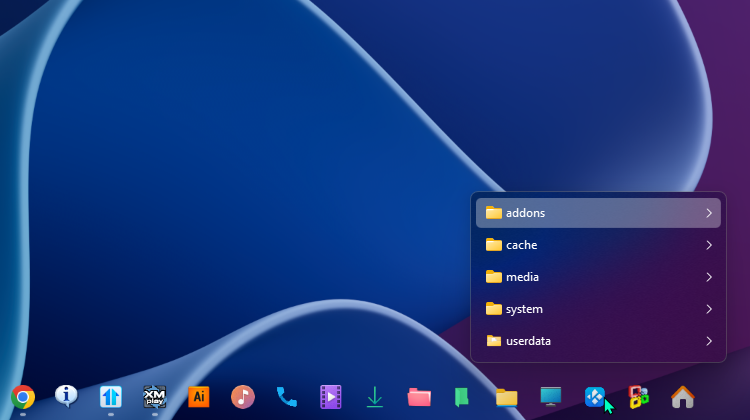Select the userdata folder menu entry

[598, 341]
